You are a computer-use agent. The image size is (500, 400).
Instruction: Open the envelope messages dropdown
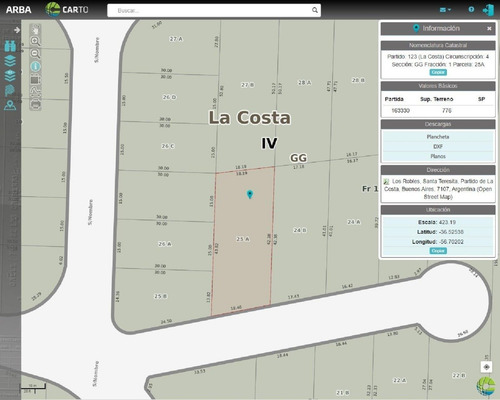click(445, 10)
